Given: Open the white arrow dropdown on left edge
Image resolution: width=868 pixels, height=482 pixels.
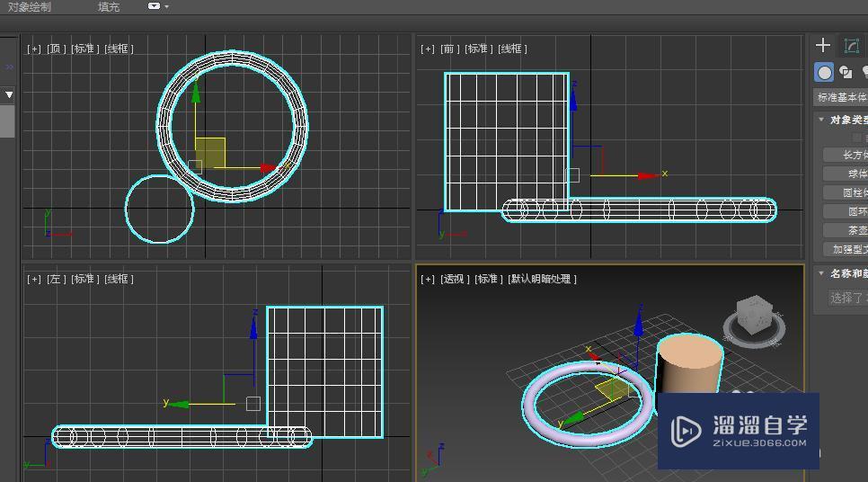Looking at the screenshot, I should tap(8, 94).
